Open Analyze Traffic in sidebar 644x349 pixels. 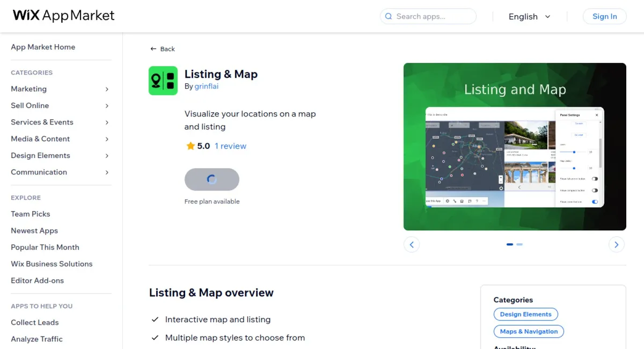coord(36,339)
